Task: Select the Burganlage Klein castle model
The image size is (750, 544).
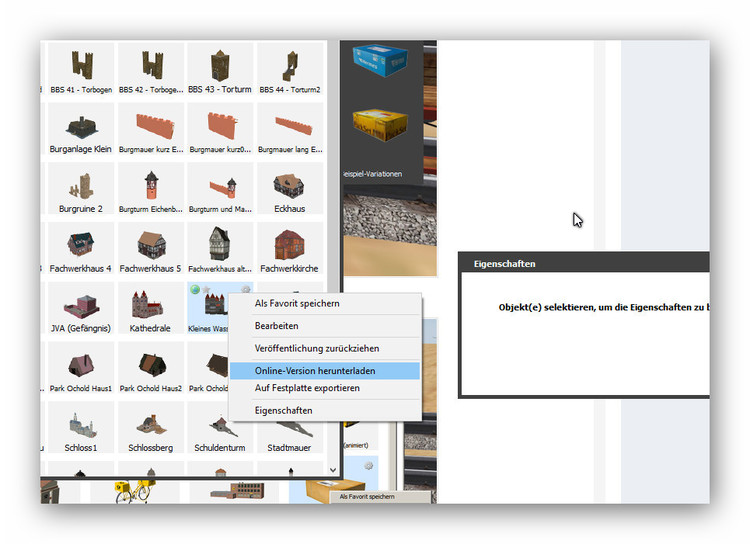Action: 81,129
